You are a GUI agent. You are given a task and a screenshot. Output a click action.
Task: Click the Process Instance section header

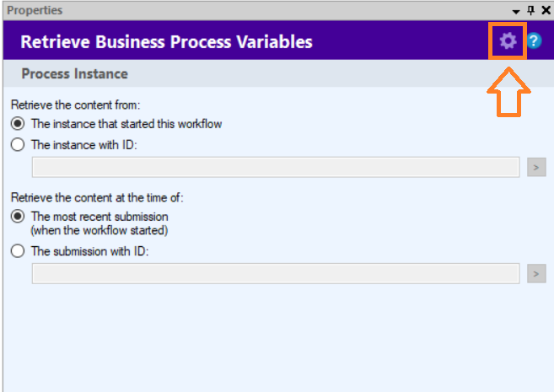tap(75, 73)
